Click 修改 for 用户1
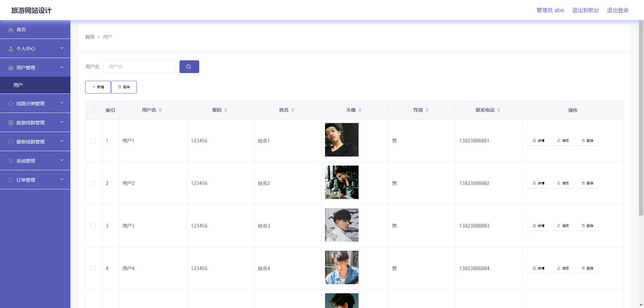The image size is (644, 308). pos(563,141)
